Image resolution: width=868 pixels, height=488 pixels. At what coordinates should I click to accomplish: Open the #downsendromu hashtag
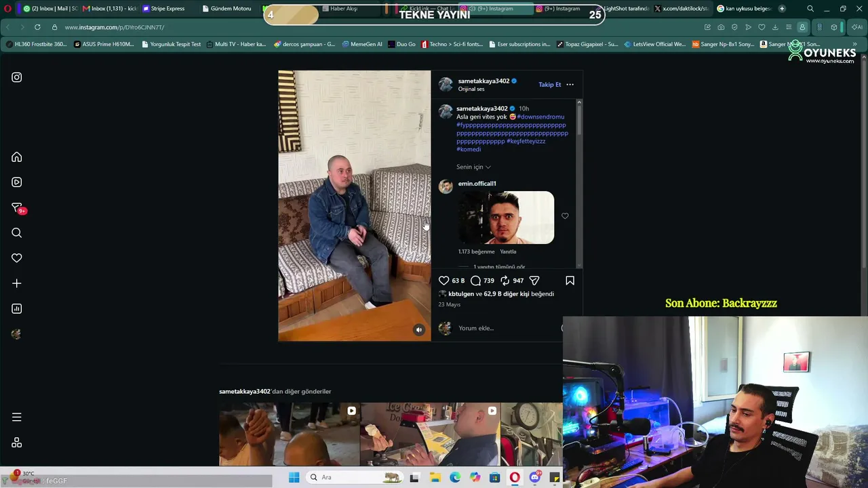coord(540,117)
